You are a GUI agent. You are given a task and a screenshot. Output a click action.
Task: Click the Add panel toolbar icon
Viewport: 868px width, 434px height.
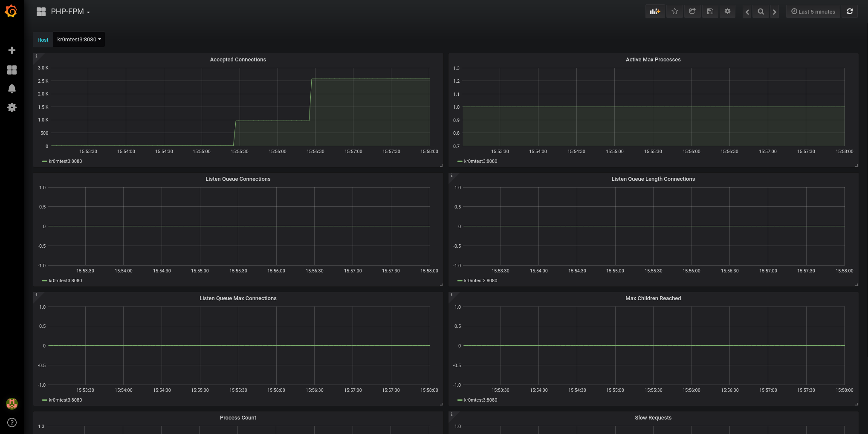coord(655,12)
